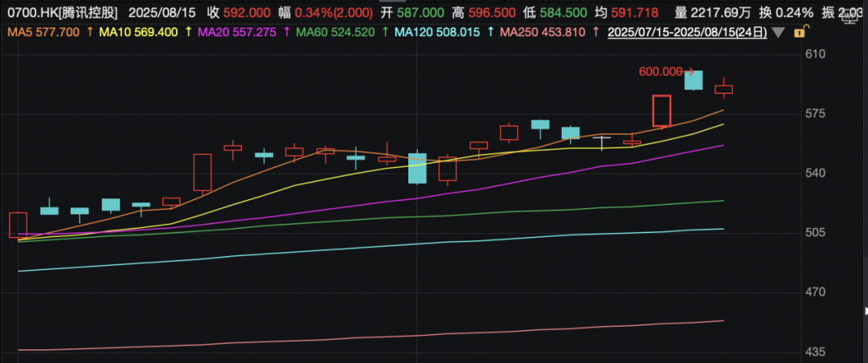Click the up arrow beside MA120 508.015

[492, 33]
